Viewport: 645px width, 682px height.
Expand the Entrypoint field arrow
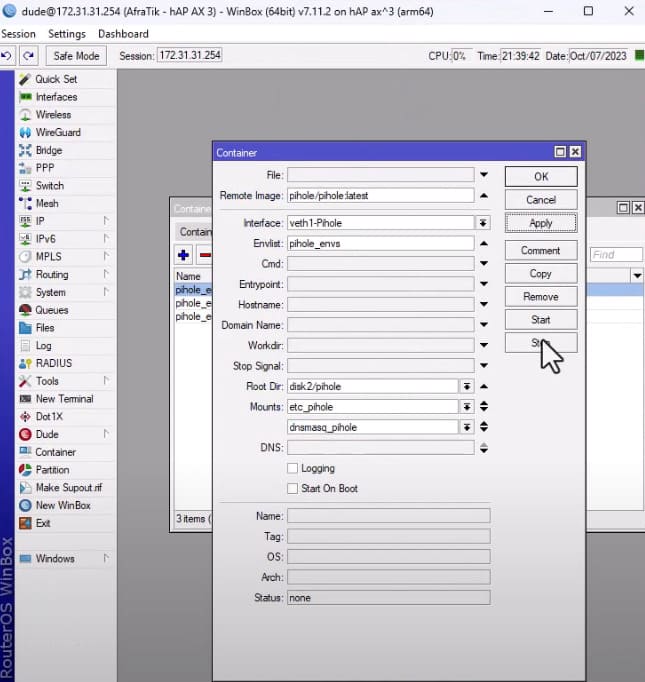click(484, 284)
